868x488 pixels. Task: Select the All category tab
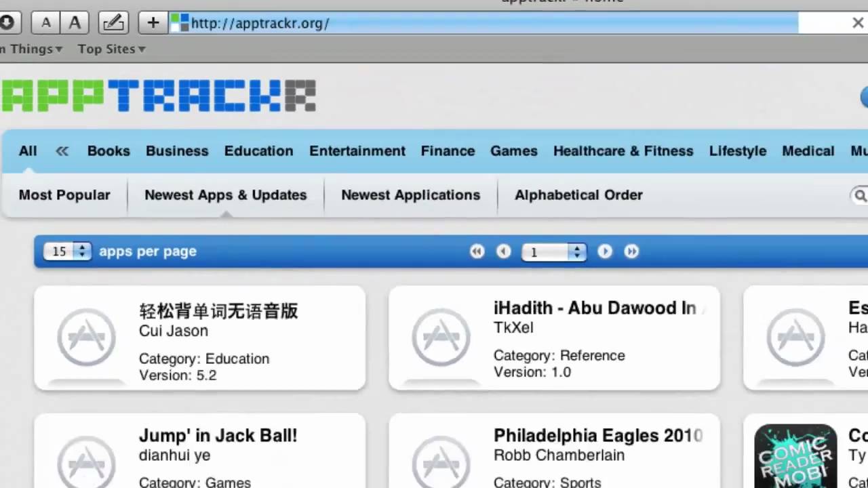tap(28, 151)
